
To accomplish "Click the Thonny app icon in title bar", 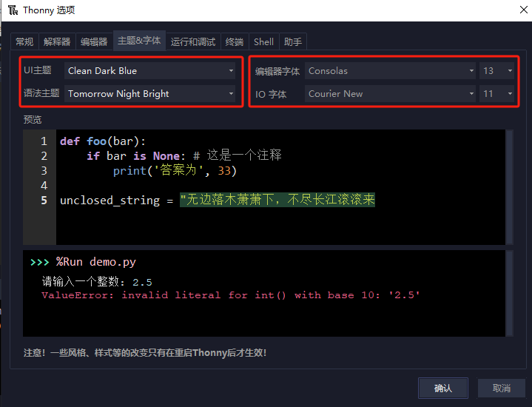I will point(13,10).
